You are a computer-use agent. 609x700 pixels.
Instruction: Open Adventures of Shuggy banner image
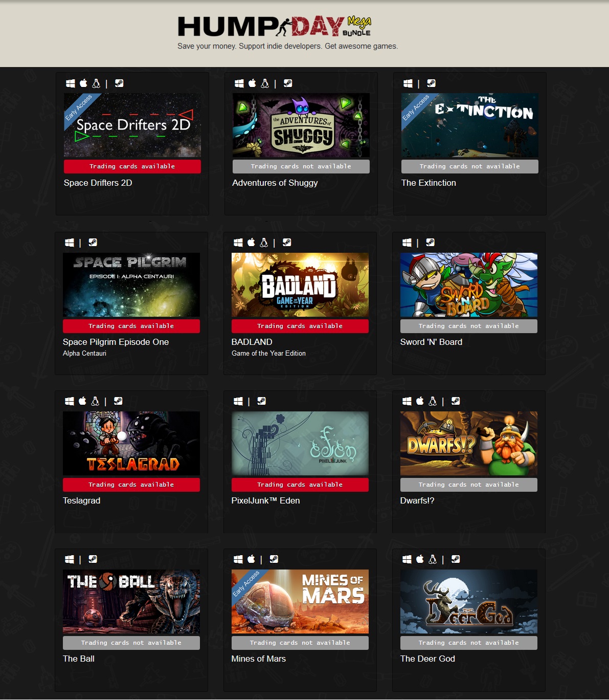coord(301,125)
